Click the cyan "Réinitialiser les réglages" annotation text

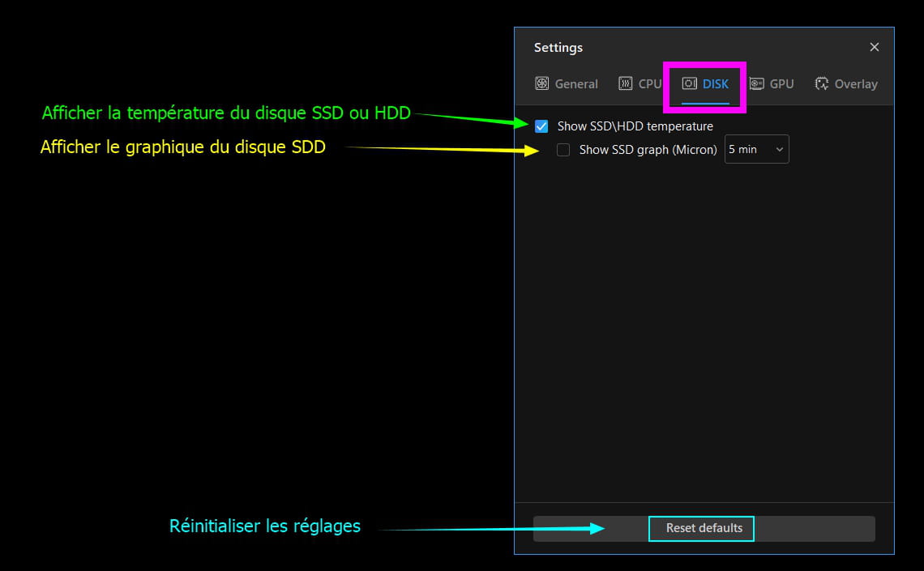point(264,526)
